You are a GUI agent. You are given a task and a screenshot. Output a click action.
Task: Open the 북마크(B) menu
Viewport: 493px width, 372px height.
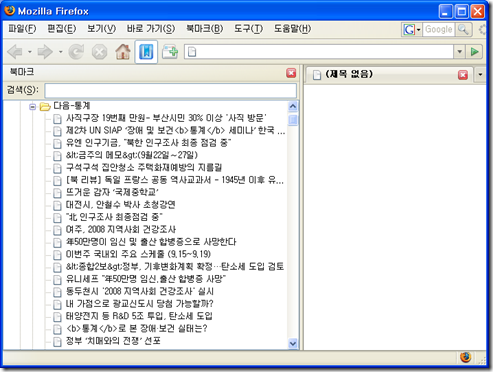[x=204, y=29]
